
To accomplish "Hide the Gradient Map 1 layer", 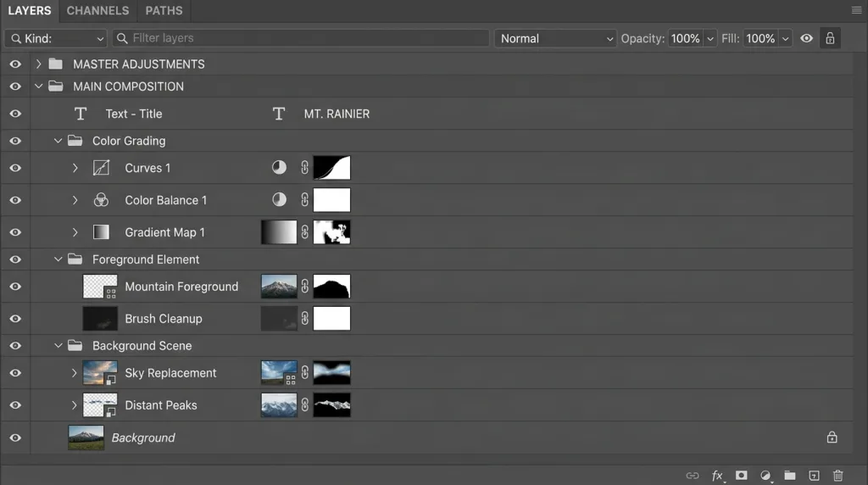I will [15, 232].
